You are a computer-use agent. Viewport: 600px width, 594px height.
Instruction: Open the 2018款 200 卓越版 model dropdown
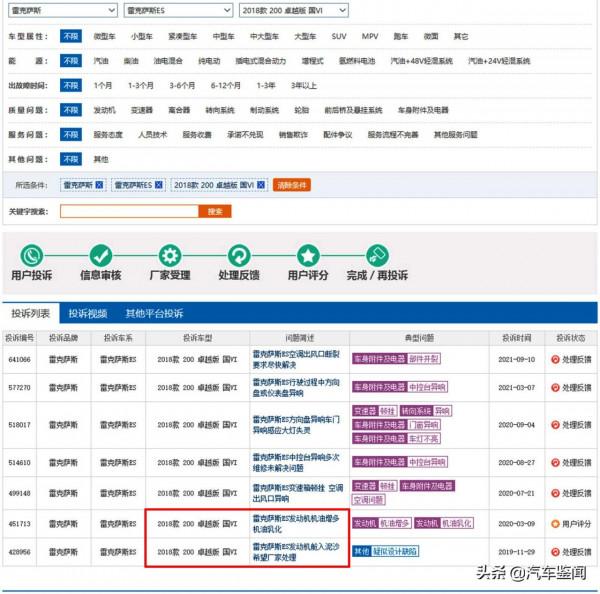pyautogui.click(x=294, y=10)
